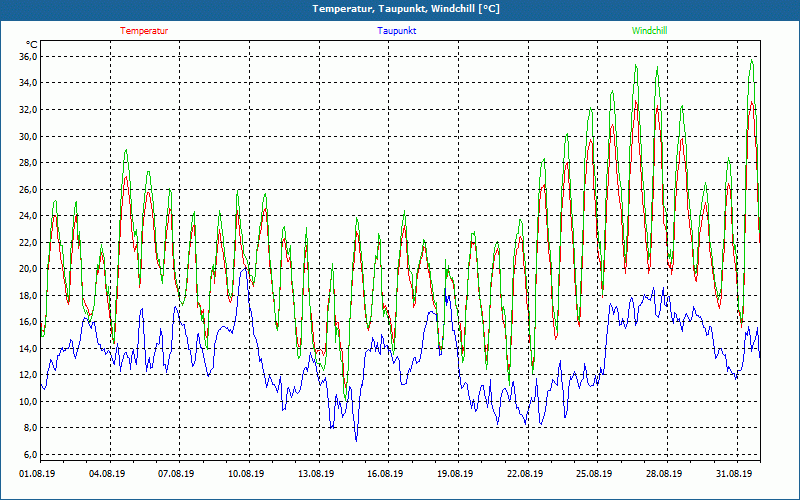The image size is (800, 500).
Task: Click the 22,0 y-axis value
Action: point(28,242)
